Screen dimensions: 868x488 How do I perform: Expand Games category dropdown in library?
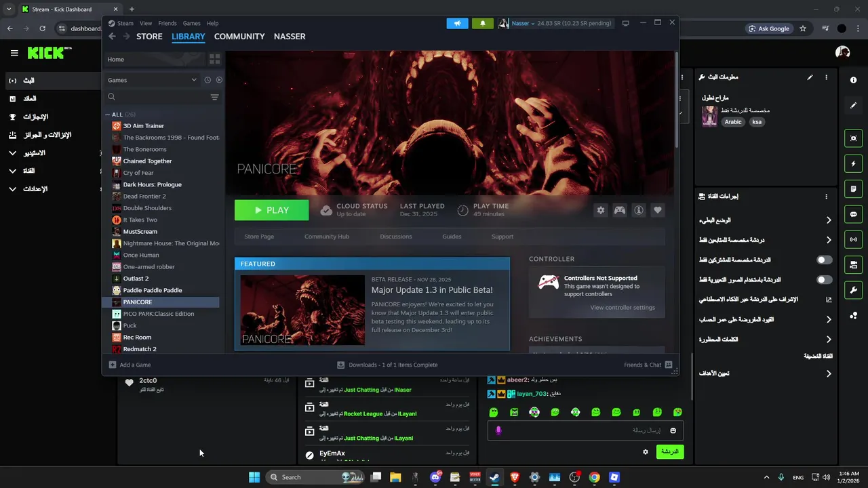coord(194,80)
